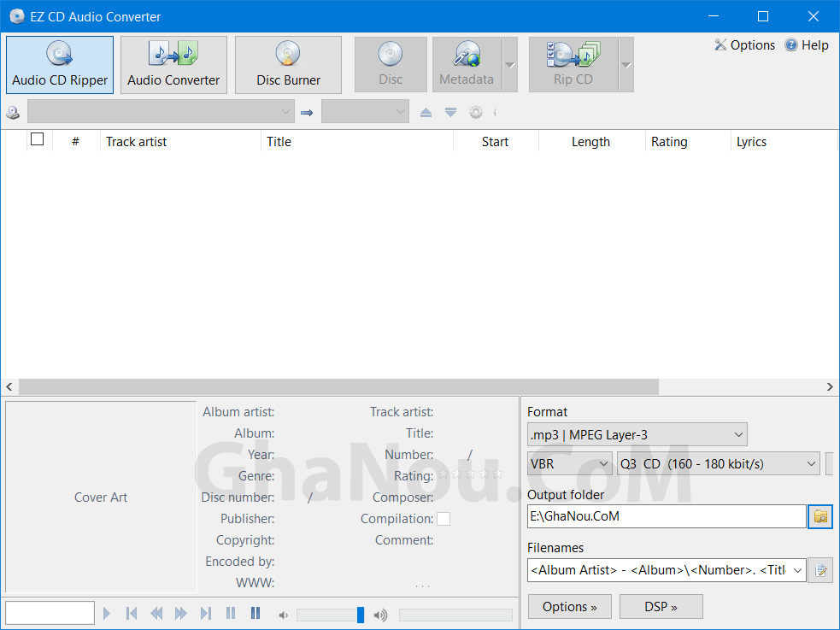This screenshot has width=840, height=630.
Task: Click the Genre: field label
Action: coord(256,476)
